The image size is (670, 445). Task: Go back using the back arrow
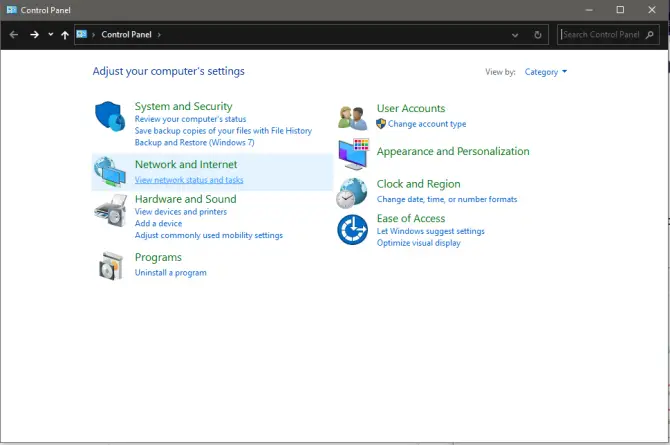click(x=14, y=35)
